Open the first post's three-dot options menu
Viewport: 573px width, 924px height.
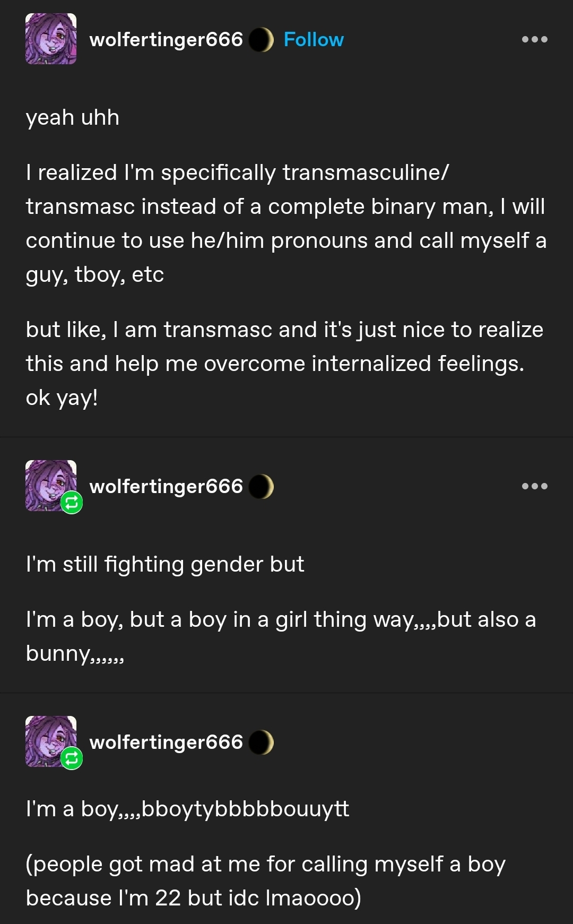coord(534,39)
